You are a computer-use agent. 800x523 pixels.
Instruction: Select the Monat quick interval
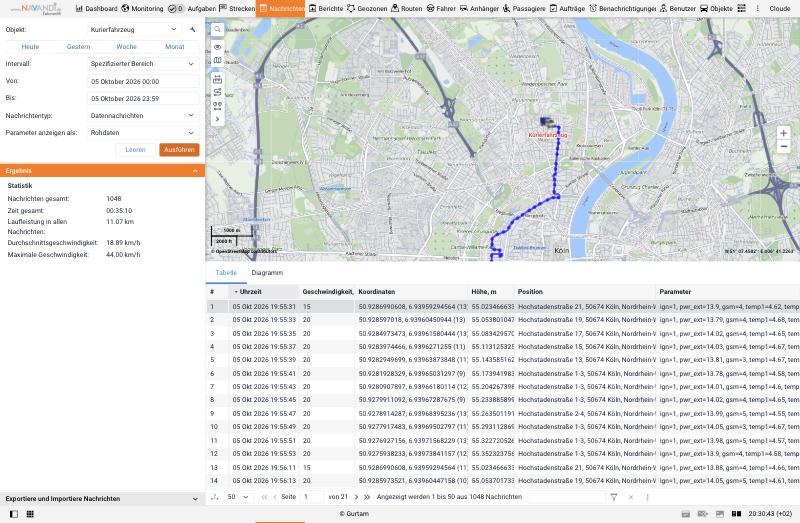174,46
